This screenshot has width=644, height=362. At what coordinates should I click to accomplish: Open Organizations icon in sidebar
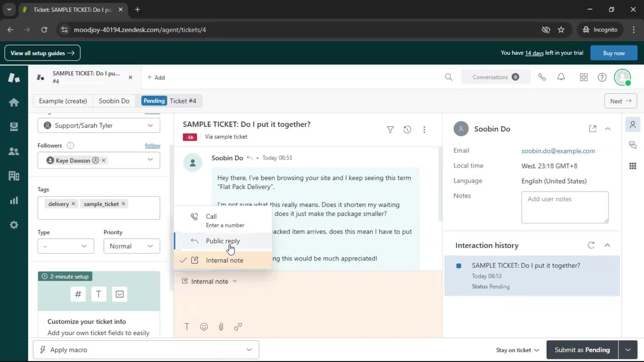14,176
